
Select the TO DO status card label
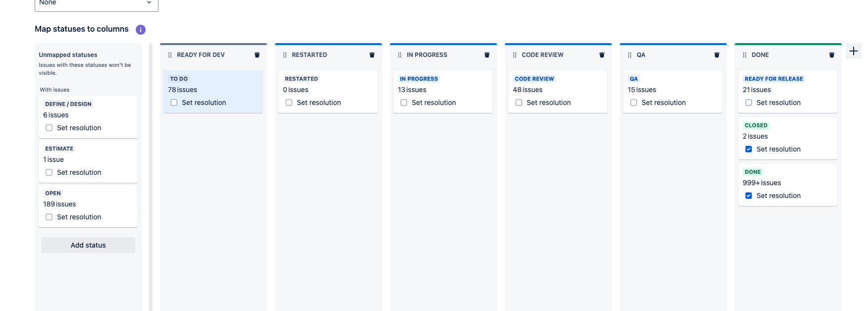point(179,79)
